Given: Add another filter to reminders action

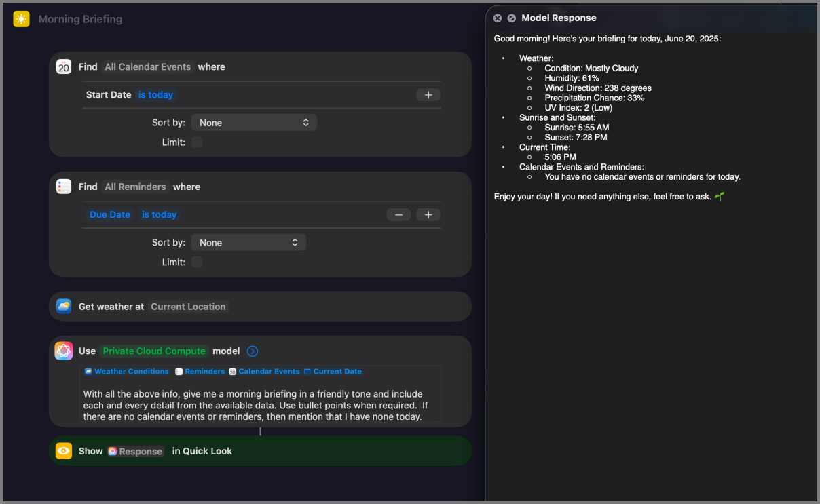Looking at the screenshot, I should (x=428, y=215).
